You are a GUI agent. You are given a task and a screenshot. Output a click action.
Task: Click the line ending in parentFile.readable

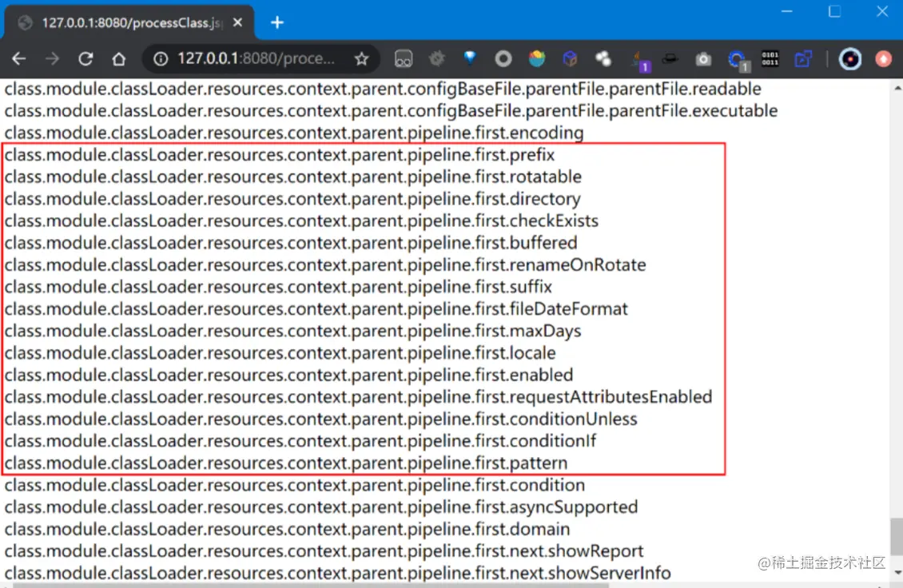point(383,89)
